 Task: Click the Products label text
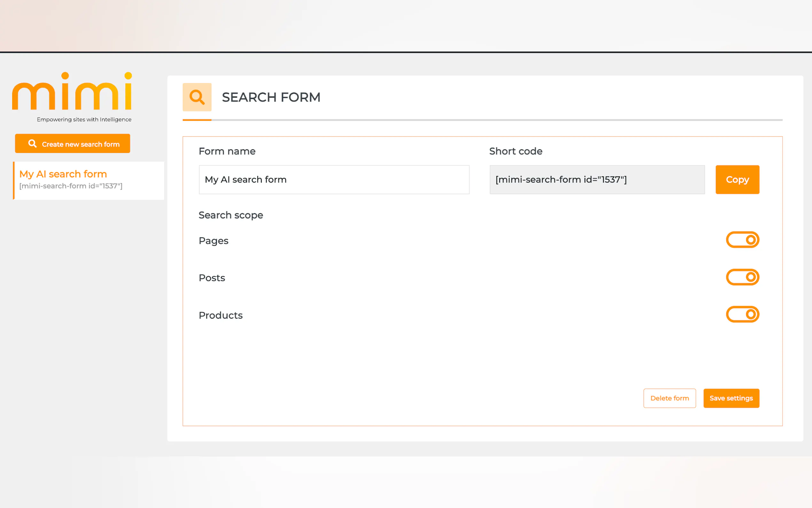[x=221, y=315]
